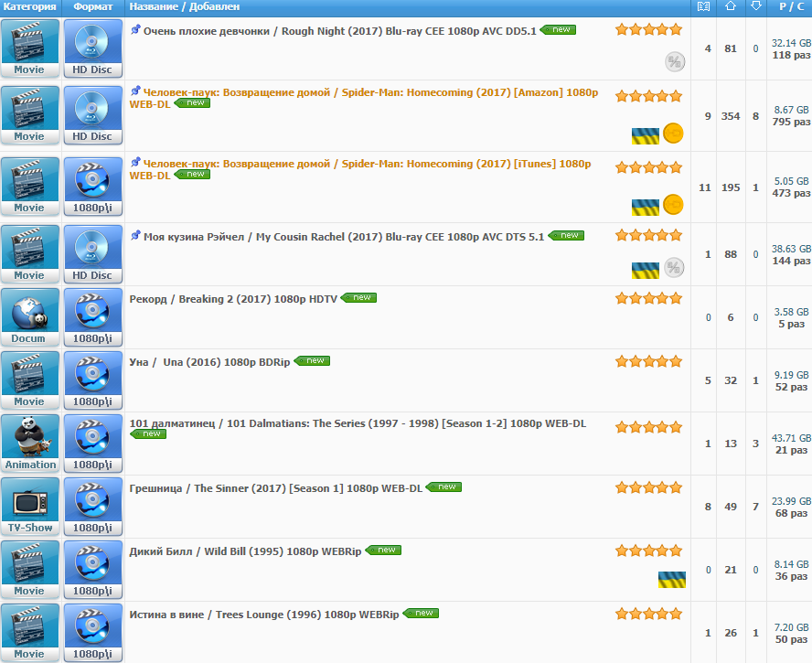Open My Cousin Rachel Blu-ray CEE link
This screenshot has height=663, width=812.
[344, 237]
